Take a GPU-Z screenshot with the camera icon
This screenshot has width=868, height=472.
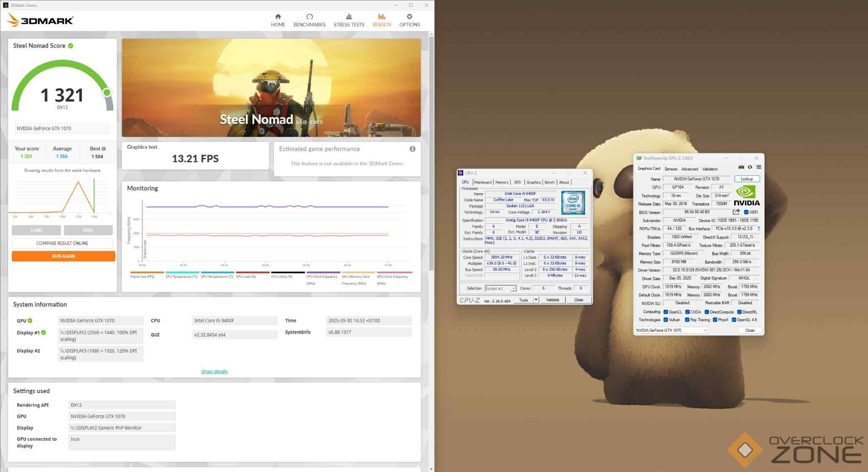click(x=741, y=167)
